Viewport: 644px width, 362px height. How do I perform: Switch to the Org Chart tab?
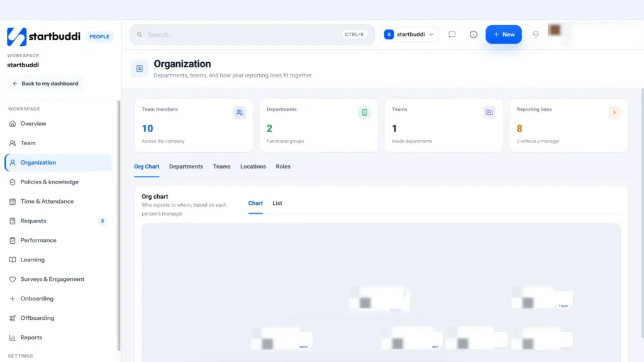147,167
